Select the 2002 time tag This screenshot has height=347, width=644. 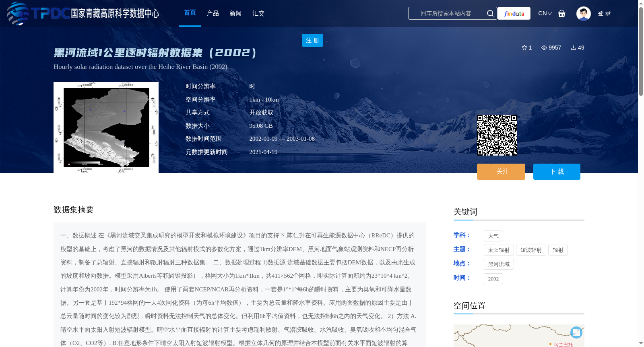(493, 279)
